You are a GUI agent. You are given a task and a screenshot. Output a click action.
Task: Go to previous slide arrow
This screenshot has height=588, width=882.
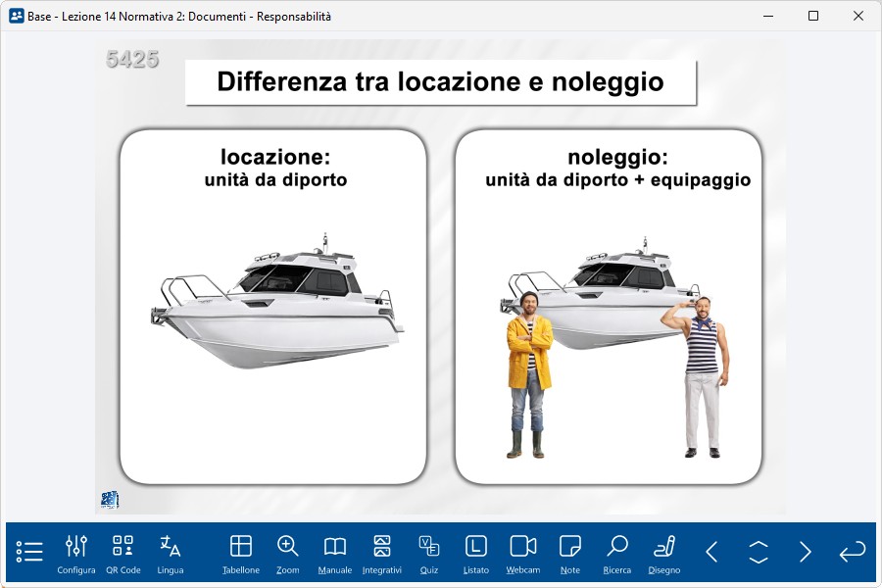point(712,552)
